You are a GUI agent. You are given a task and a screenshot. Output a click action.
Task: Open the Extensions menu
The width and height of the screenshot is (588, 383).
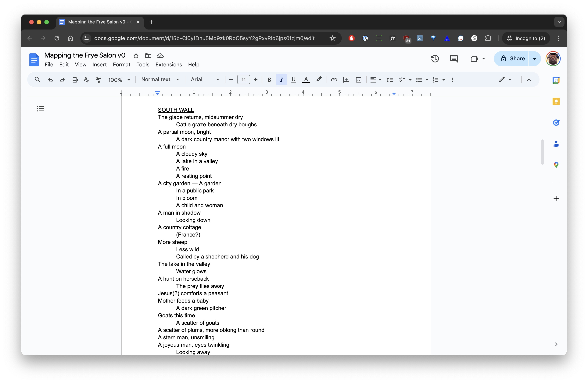168,64
